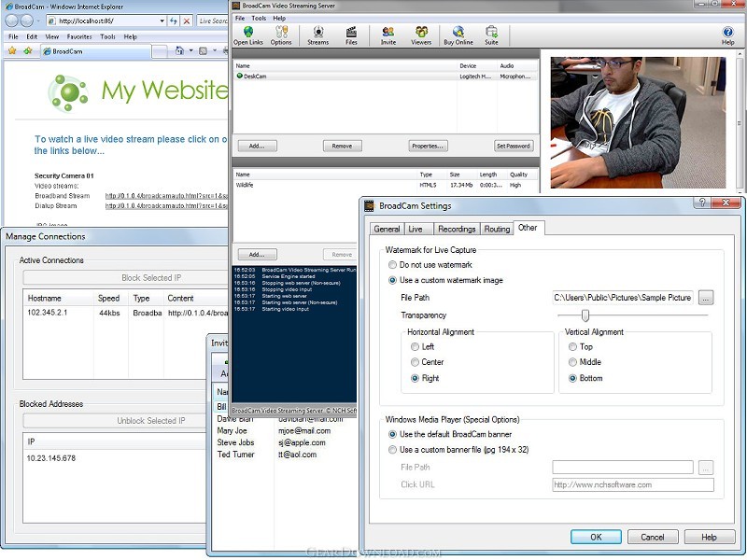Set vertical alignment to Middle
This screenshot has width=747, height=560.
coord(572,362)
